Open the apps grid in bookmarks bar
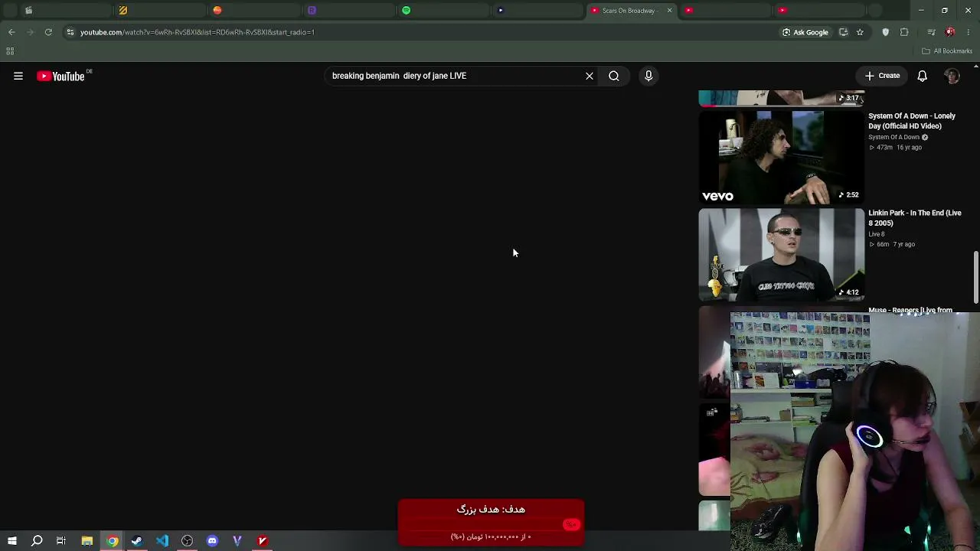Screen dimensions: 980x551 point(10,51)
